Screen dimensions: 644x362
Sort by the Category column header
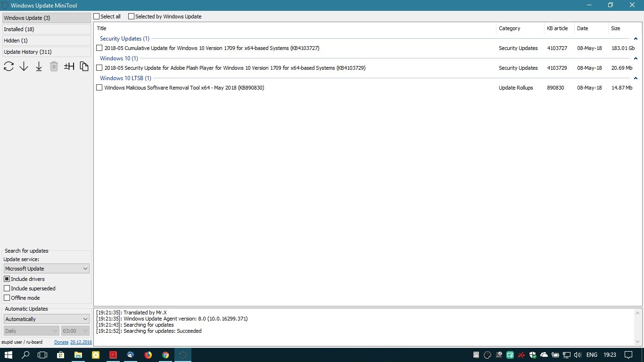520,28
